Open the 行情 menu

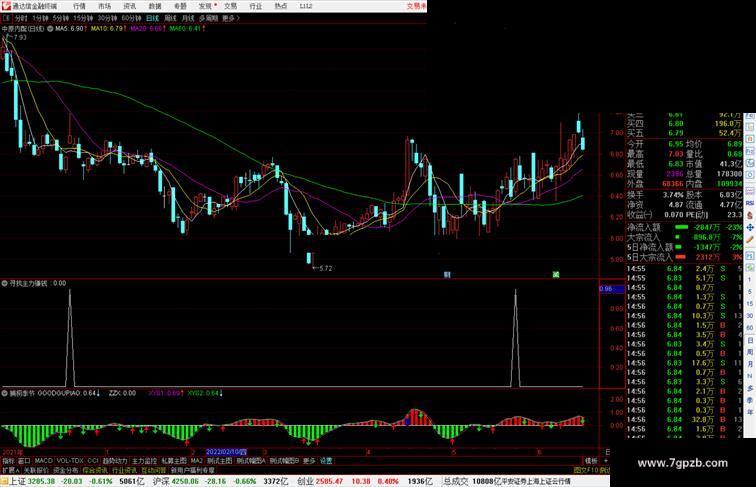tap(79, 6)
